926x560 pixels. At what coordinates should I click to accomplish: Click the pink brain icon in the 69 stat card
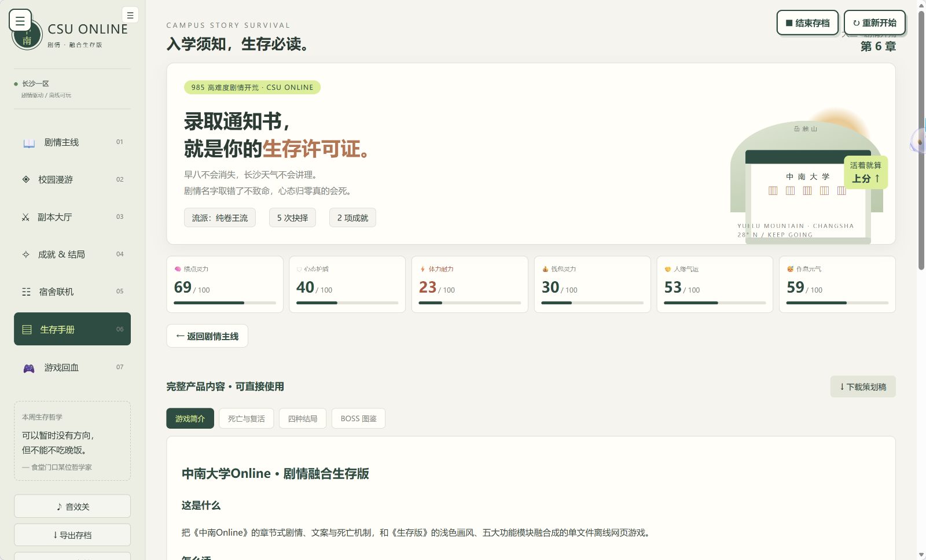click(178, 269)
